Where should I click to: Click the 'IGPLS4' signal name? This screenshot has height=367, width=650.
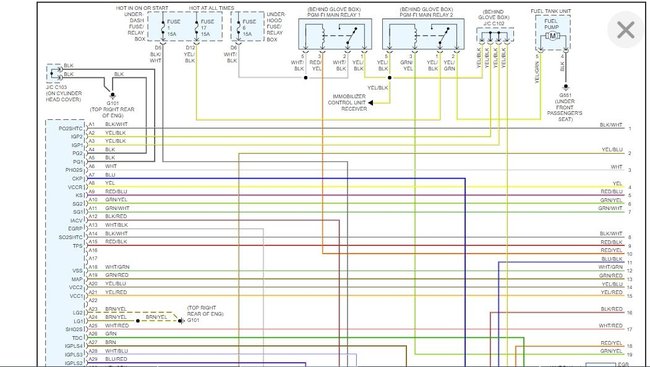pyautogui.click(x=73, y=346)
